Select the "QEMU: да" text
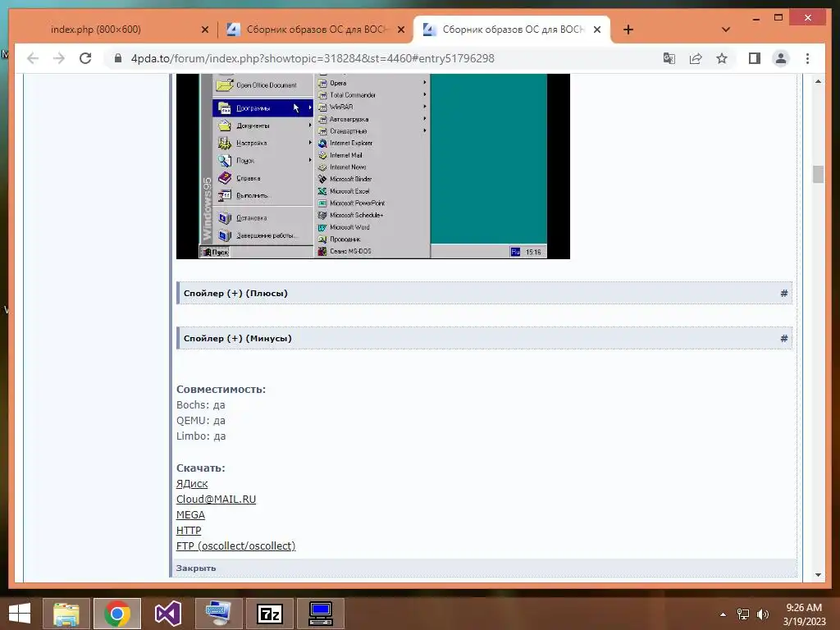Image resolution: width=840 pixels, height=630 pixels. [201, 421]
